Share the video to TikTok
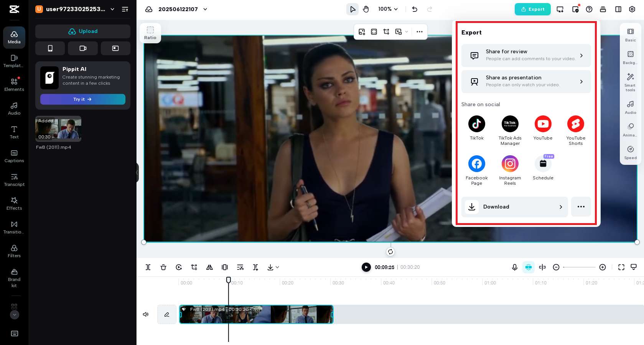The height and width of the screenshot is (345, 644). pyautogui.click(x=476, y=123)
